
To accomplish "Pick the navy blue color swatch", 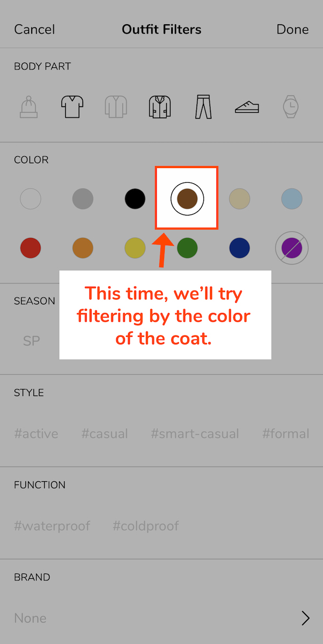I will [x=239, y=248].
